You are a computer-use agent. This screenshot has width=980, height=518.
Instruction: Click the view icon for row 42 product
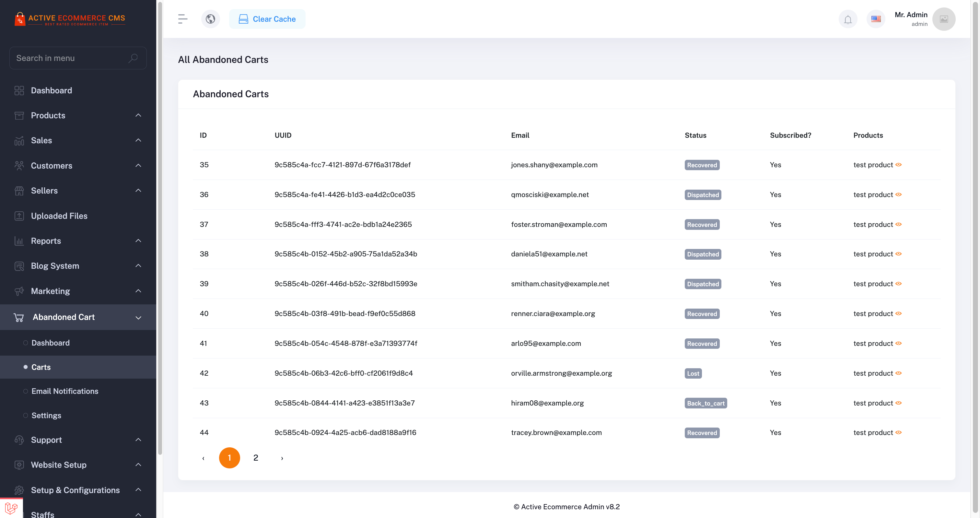(x=899, y=373)
